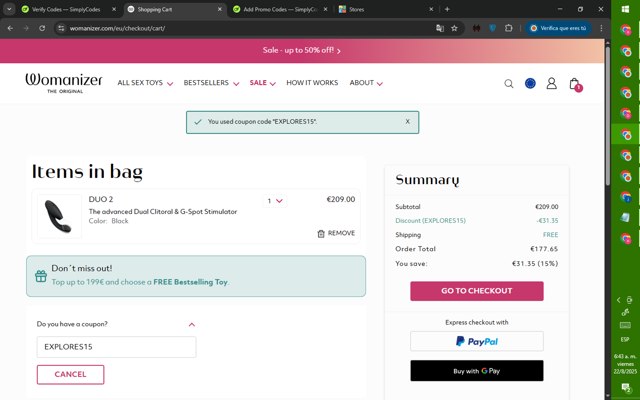
Task: Click FREE Bestselling Toy link
Action: (191, 282)
